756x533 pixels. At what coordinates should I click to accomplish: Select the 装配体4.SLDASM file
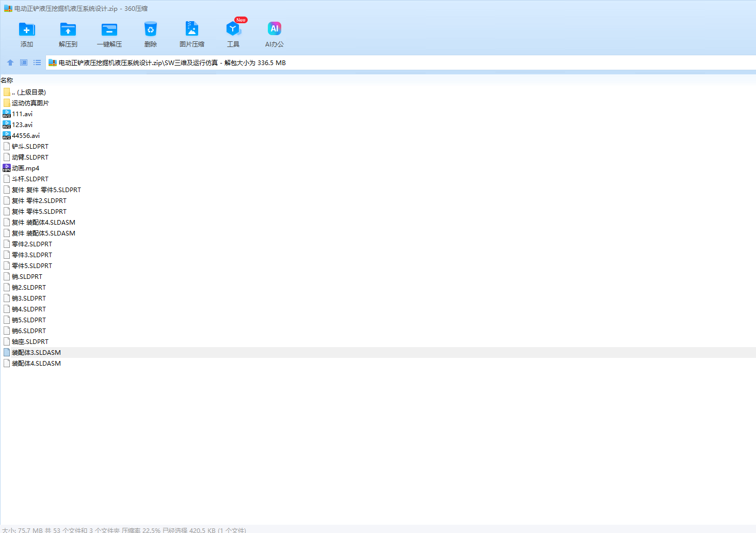(x=378, y=363)
